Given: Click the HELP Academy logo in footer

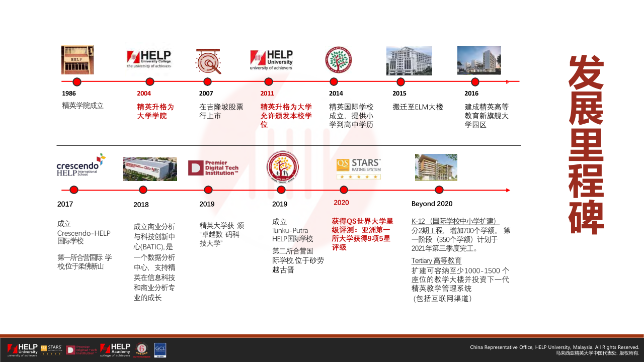Looking at the screenshot, I should pyautogui.click(x=115, y=350).
